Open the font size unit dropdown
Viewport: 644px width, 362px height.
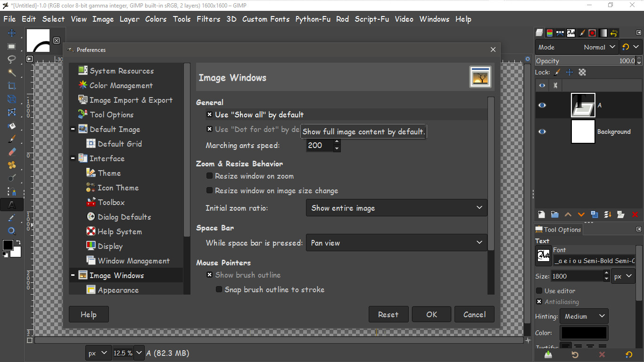pos(623,276)
